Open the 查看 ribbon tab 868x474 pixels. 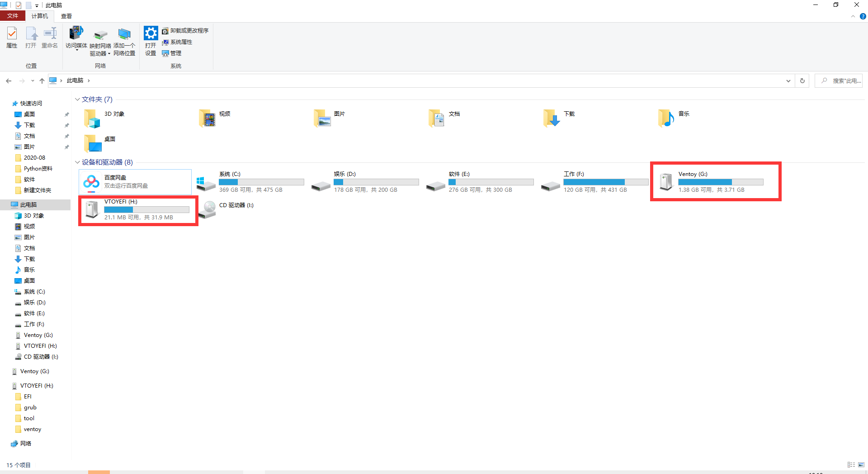(x=66, y=16)
